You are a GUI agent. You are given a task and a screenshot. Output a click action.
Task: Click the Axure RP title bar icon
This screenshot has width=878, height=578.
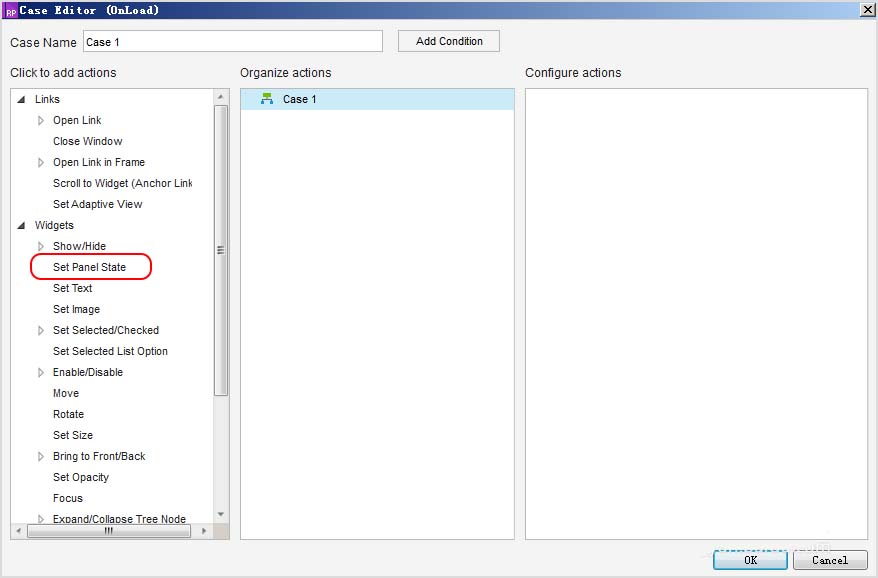(11, 11)
